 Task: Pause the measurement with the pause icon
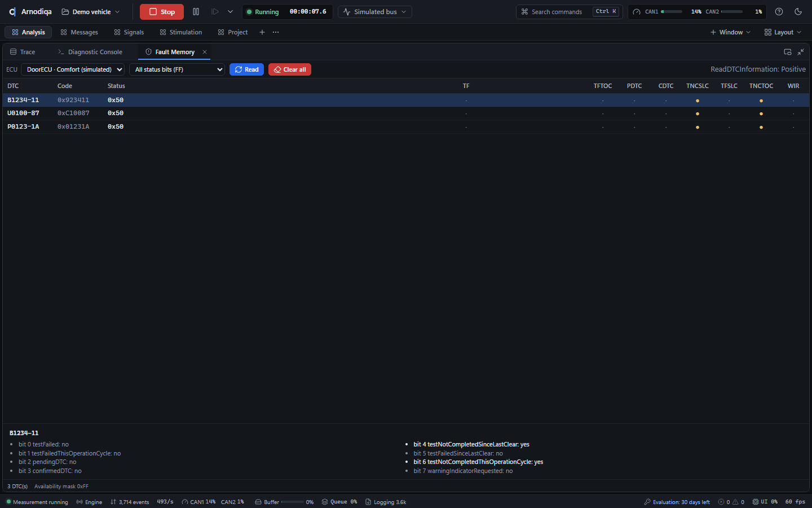196,12
